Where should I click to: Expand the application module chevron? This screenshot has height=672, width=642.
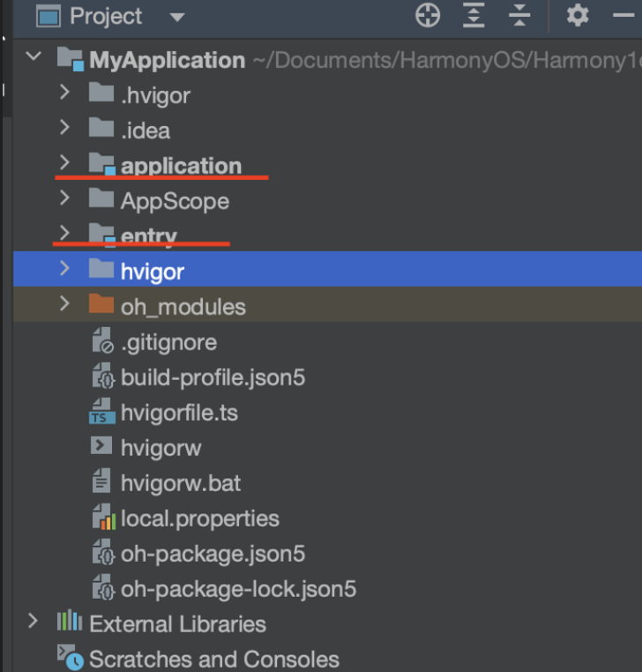point(64,162)
